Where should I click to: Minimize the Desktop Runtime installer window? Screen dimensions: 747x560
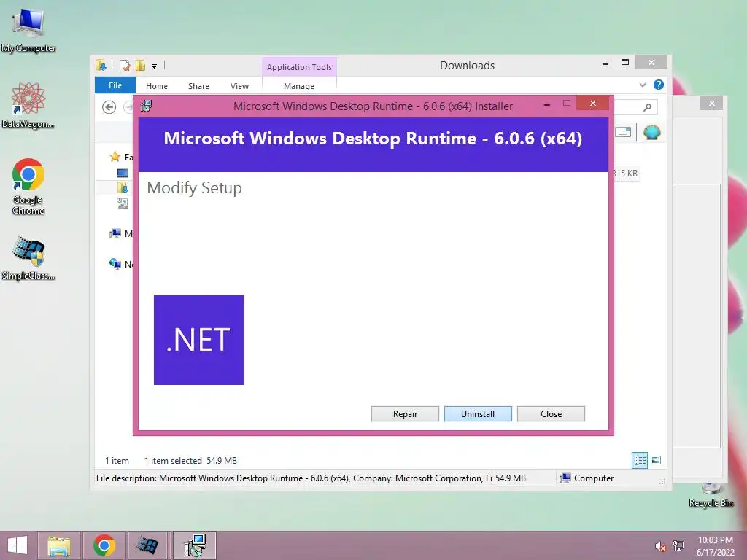[x=547, y=104]
